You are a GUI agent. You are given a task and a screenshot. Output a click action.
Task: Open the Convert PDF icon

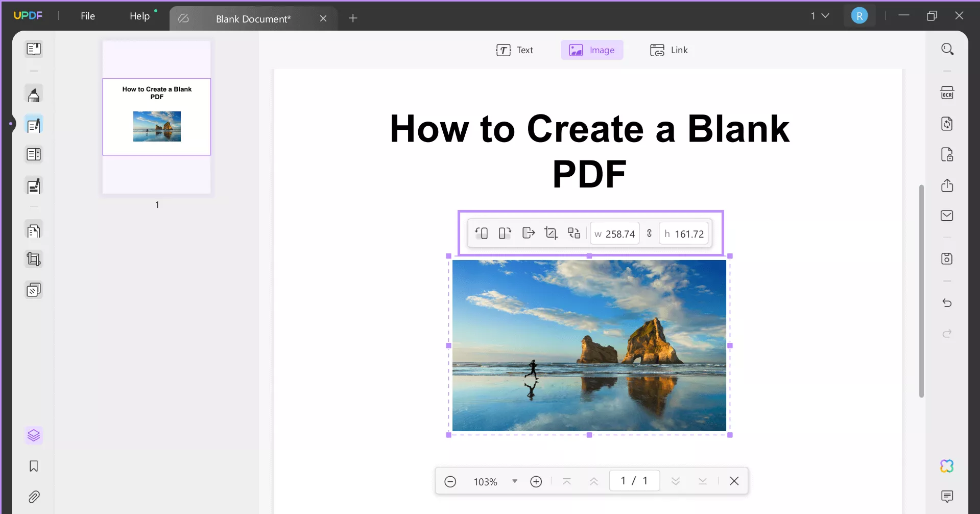[x=947, y=124]
